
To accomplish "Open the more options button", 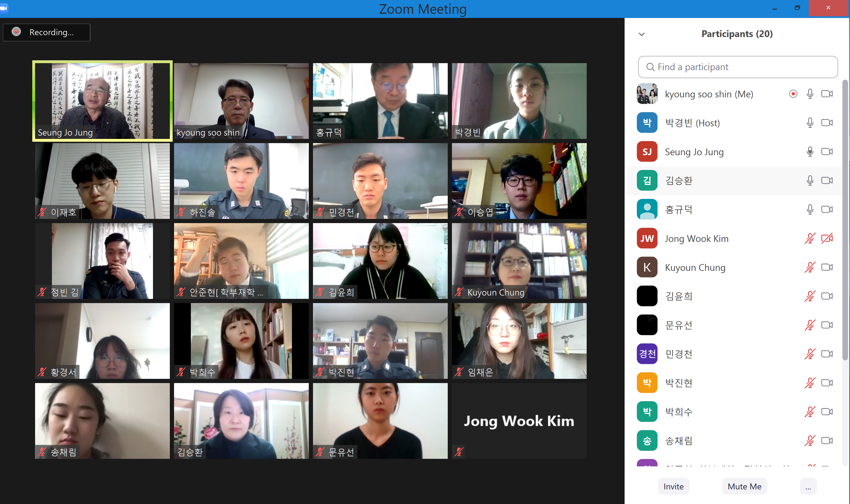I will [808, 486].
